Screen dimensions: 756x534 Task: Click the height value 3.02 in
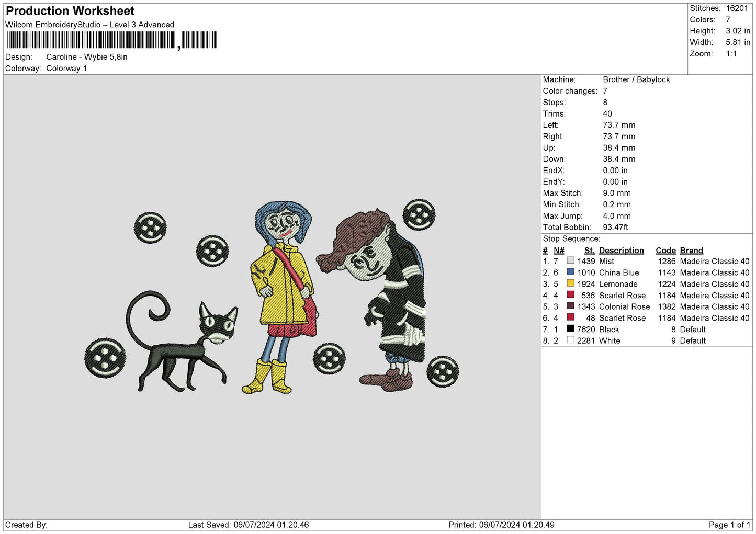click(x=738, y=31)
